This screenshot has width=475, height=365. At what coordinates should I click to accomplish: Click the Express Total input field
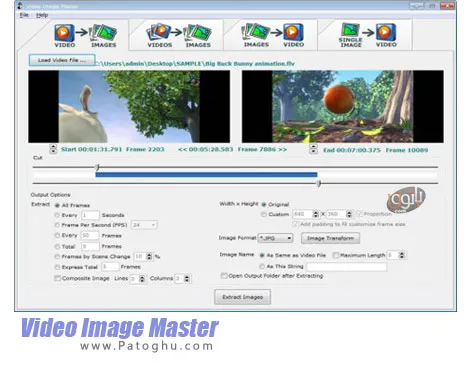pyautogui.click(x=110, y=267)
